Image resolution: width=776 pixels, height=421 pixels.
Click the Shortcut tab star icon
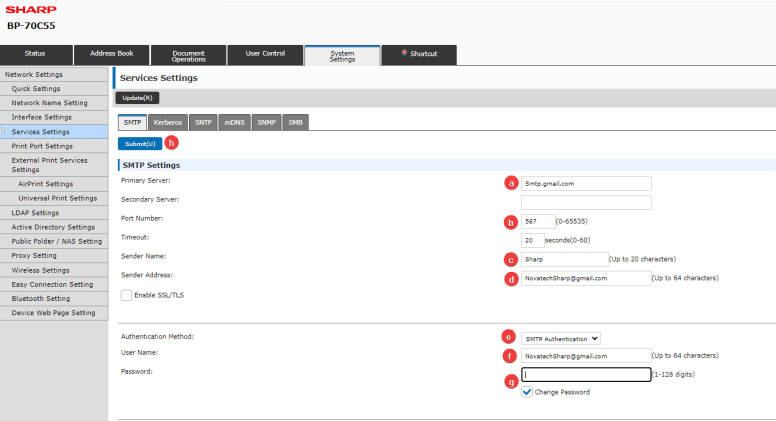pyautogui.click(x=403, y=52)
